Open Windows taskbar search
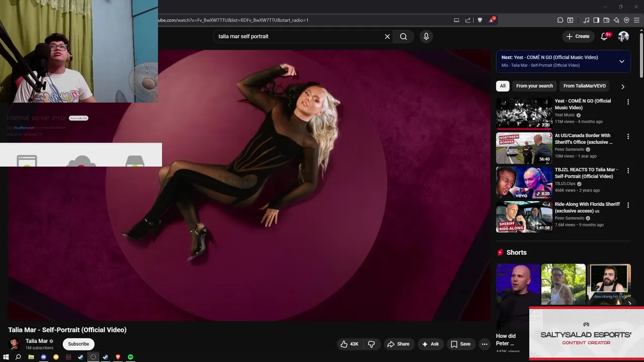 [x=18, y=357]
